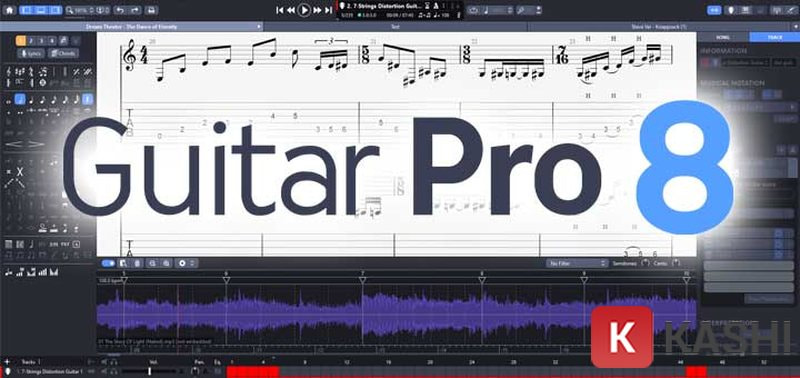Adjust the Semitones knob
This screenshot has height=378, width=800.
(x=645, y=263)
